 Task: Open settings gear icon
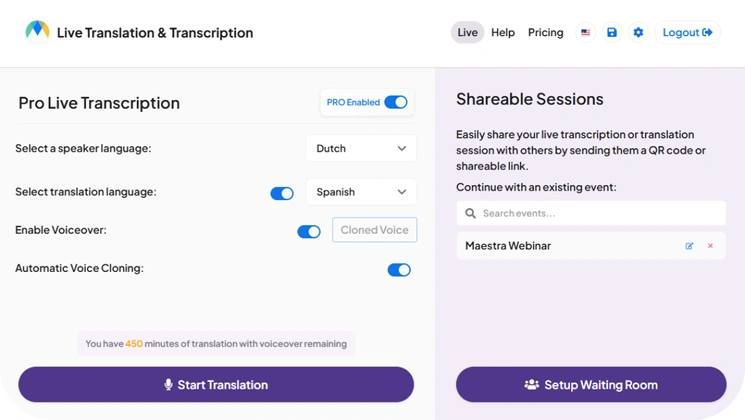point(638,33)
